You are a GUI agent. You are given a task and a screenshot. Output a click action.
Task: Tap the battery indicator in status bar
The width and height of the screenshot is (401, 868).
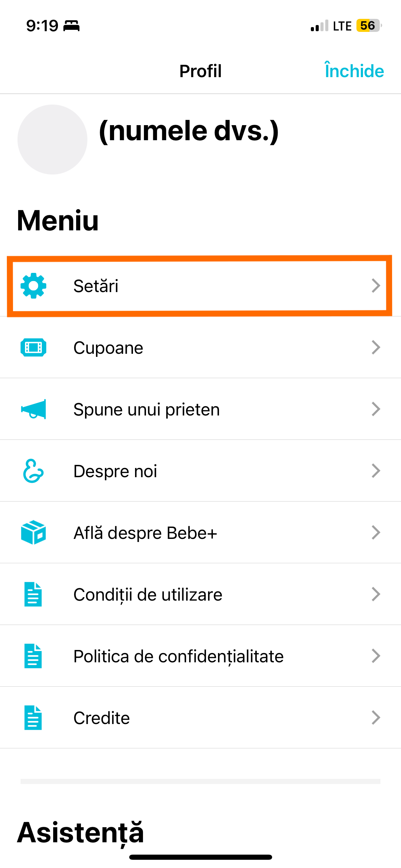point(369,25)
